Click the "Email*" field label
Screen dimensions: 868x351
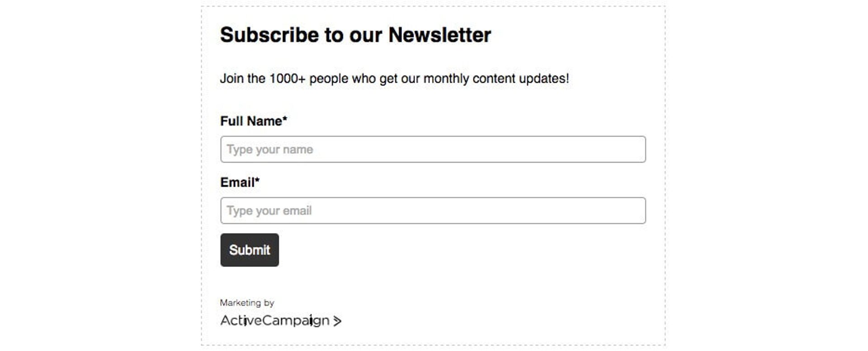coord(237,183)
